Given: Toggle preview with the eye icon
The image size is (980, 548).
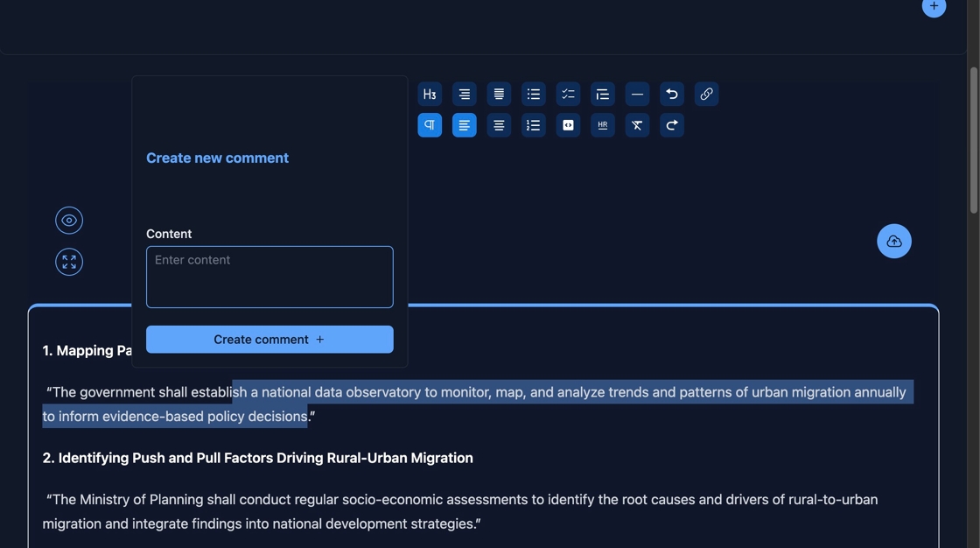Looking at the screenshot, I should (x=69, y=221).
